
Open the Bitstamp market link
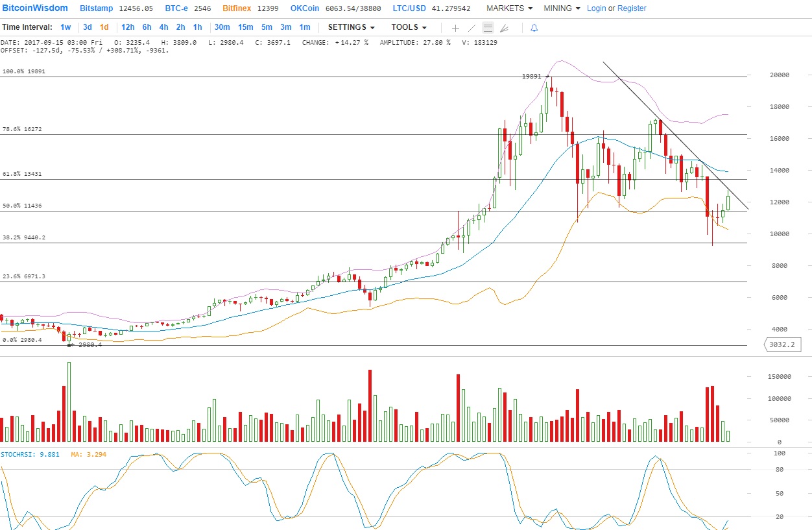coord(97,8)
